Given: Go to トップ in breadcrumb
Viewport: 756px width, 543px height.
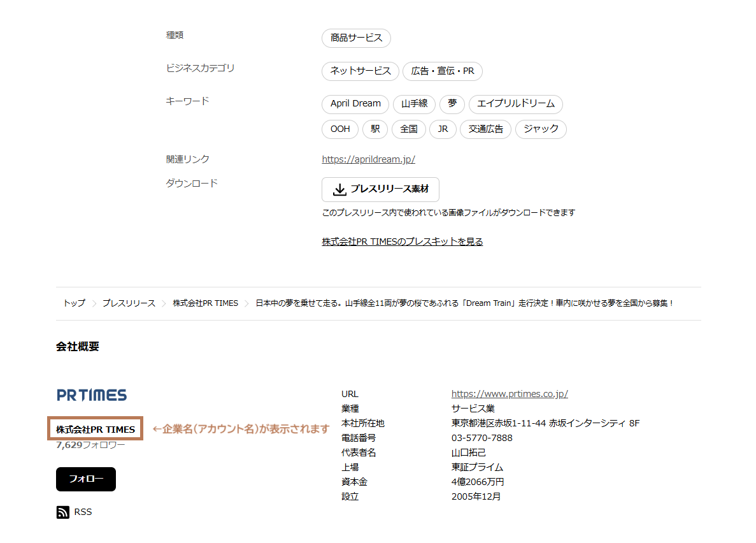Looking at the screenshot, I should 74,303.
